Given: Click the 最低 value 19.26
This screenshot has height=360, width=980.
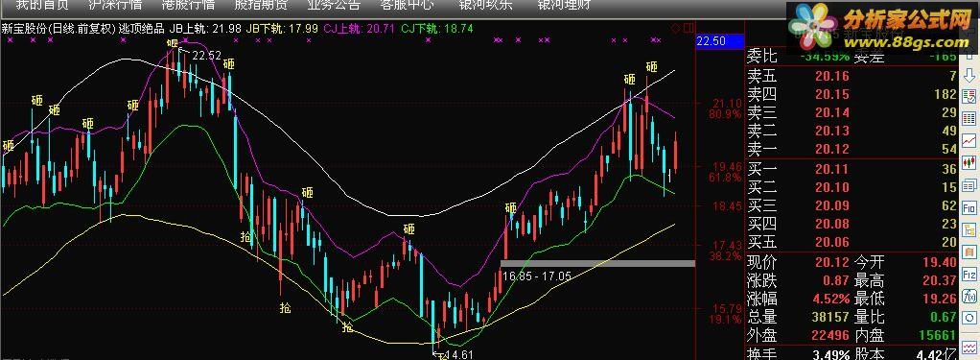Looking at the screenshot, I should click(940, 299).
